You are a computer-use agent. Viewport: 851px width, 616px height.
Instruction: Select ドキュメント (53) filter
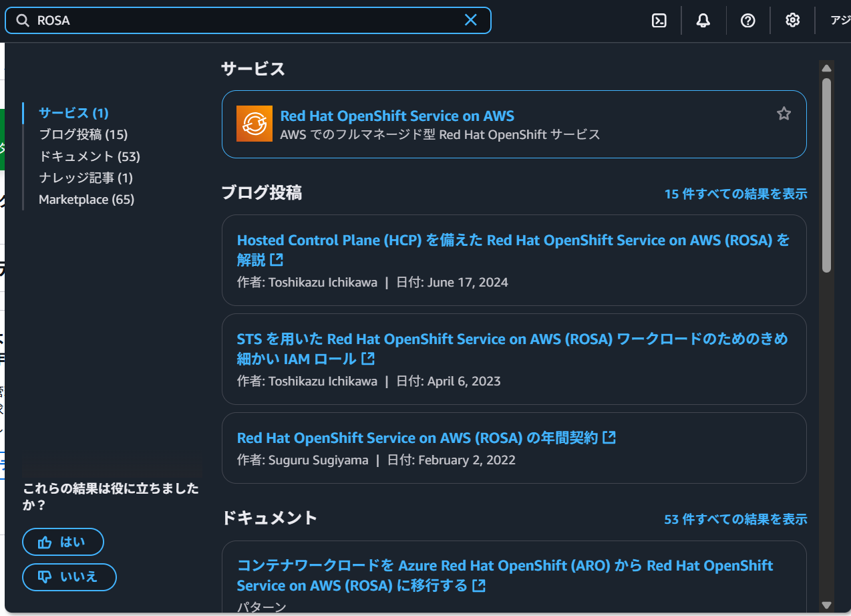pyautogui.click(x=90, y=156)
